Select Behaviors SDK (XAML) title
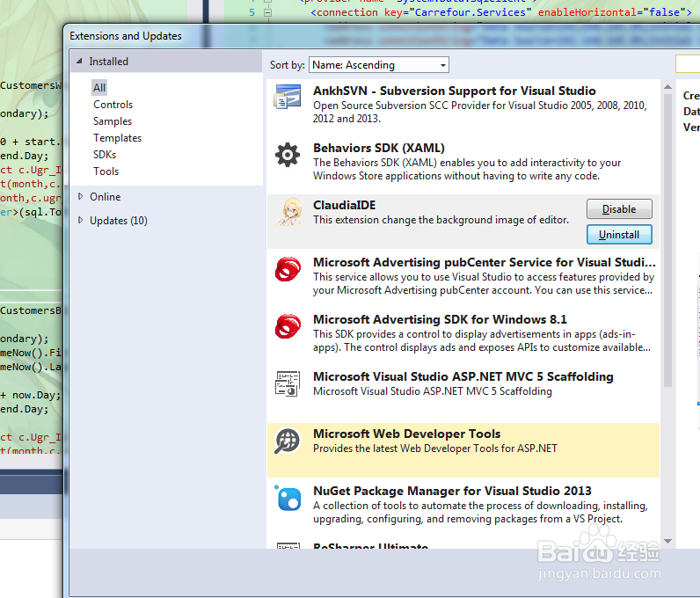700x598 pixels. coord(379,148)
